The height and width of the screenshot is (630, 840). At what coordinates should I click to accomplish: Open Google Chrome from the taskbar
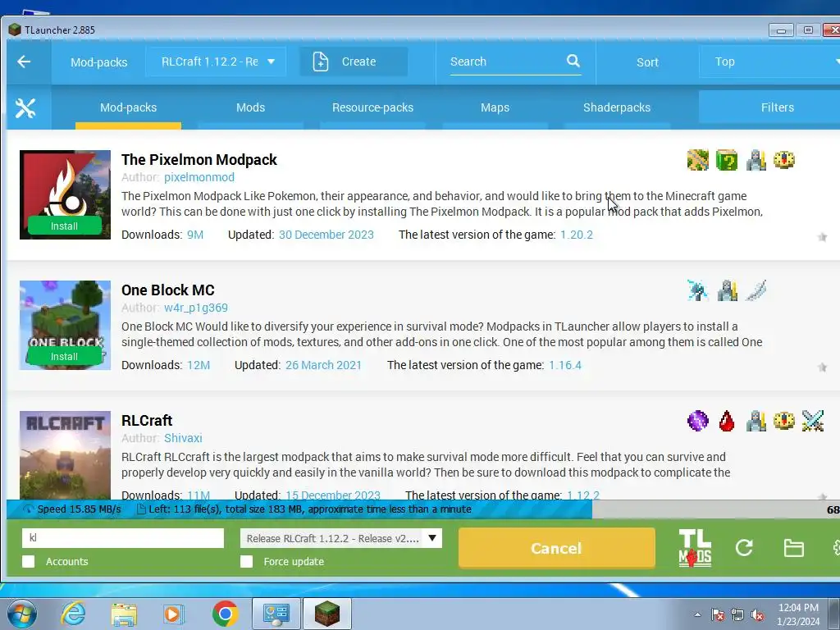click(x=225, y=614)
